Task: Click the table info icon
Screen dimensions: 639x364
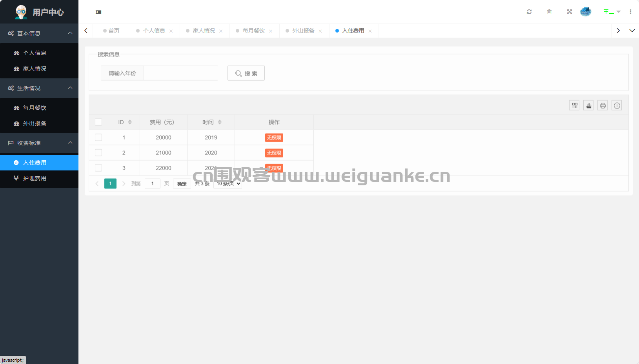Action: 617,105
